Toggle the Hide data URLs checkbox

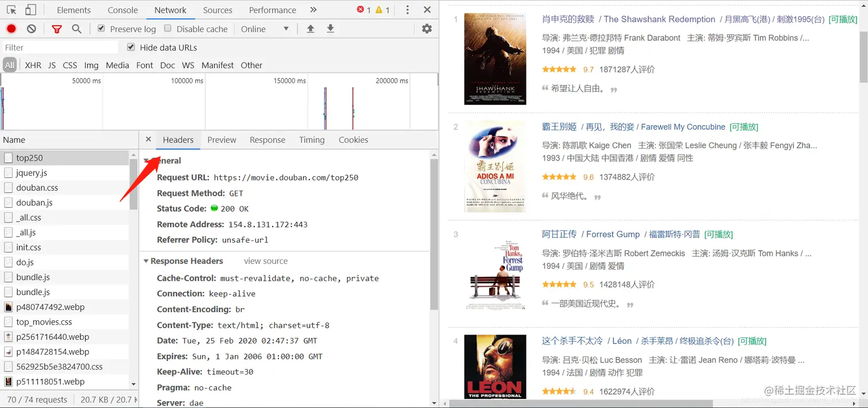(x=131, y=47)
